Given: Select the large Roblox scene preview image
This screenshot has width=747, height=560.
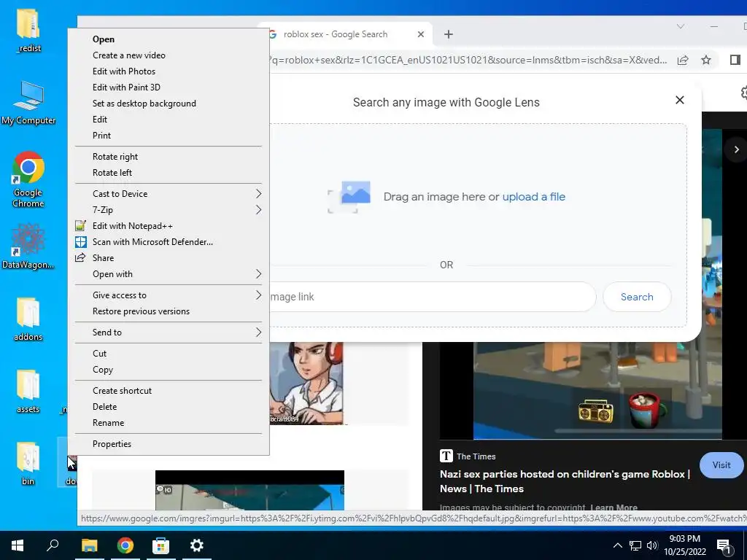Looking at the screenshot, I should coord(597,391).
